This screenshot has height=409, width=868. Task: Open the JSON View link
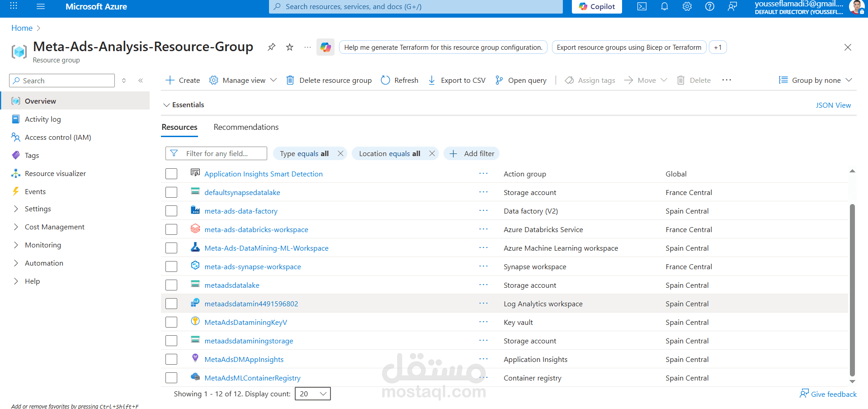pos(833,105)
